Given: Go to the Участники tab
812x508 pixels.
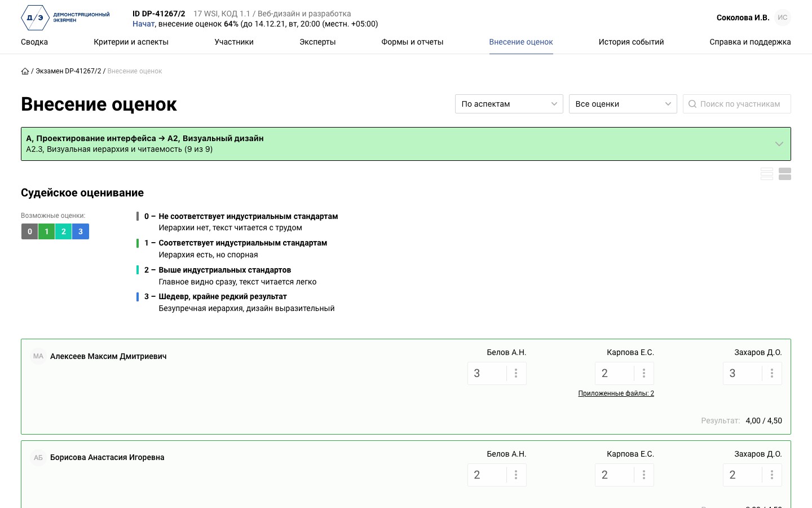Looking at the screenshot, I should 234,42.
